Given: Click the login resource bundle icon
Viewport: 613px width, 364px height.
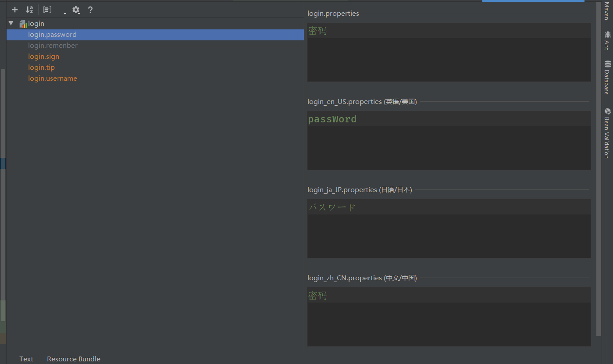Looking at the screenshot, I should pyautogui.click(x=23, y=24).
